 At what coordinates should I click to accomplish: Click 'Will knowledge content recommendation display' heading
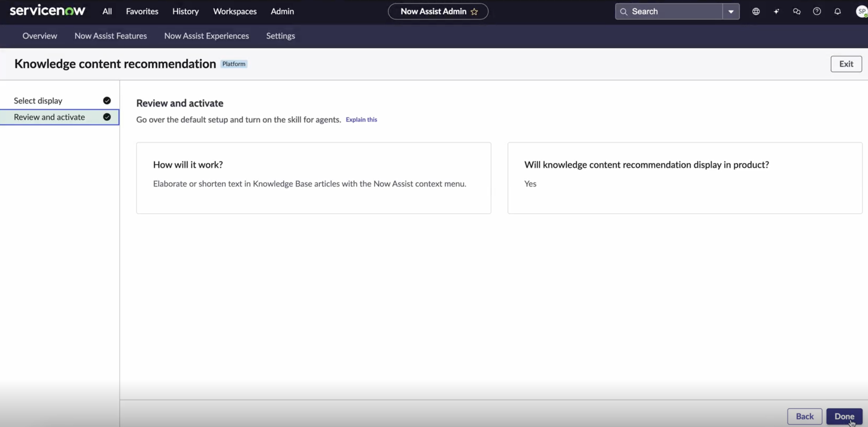(646, 165)
